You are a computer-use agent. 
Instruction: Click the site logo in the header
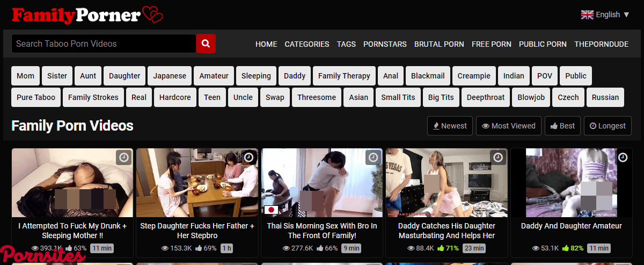[x=87, y=15]
